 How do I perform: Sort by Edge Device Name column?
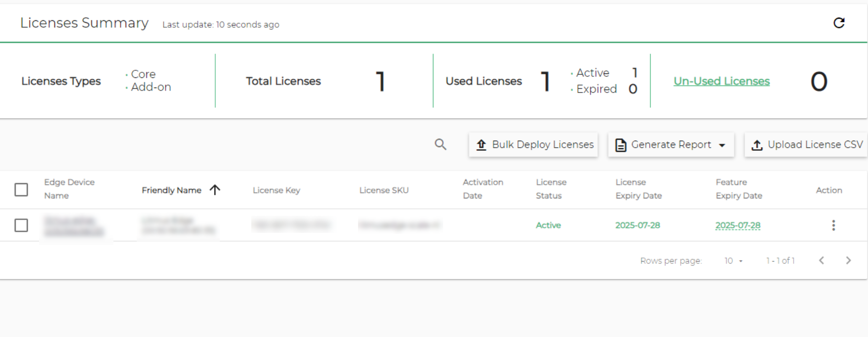tap(69, 189)
